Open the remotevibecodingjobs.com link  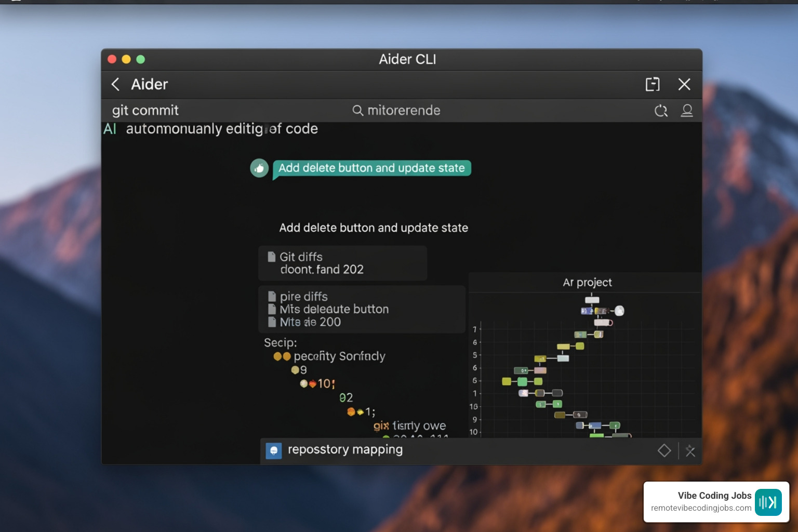coord(701,508)
